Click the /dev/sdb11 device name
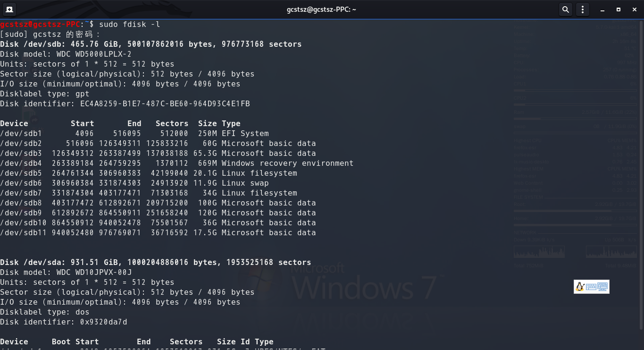The width and height of the screenshot is (644, 350). (x=24, y=232)
